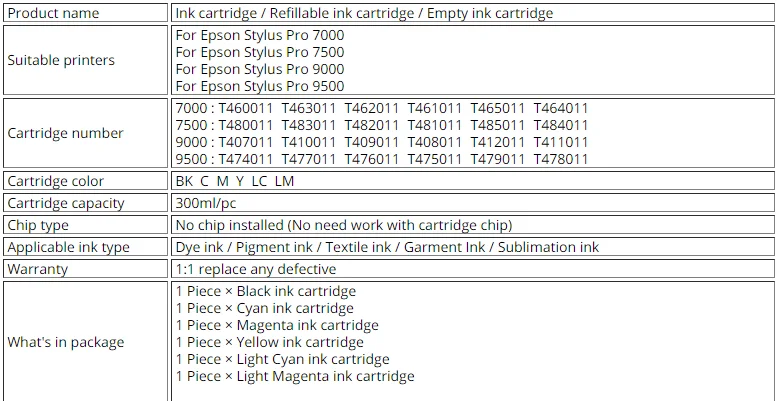Image resolution: width=777 pixels, height=401 pixels.
Task: Click '1 Piece × Light Magenta ink cartridge' line
Action: 294,376
